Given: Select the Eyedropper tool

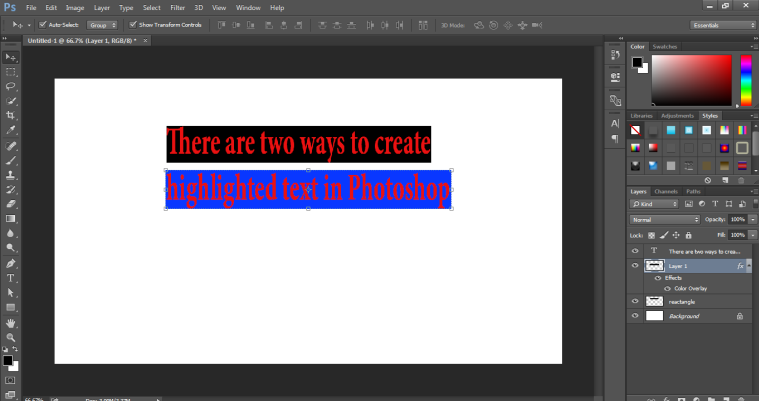Looking at the screenshot, I should [11, 130].
